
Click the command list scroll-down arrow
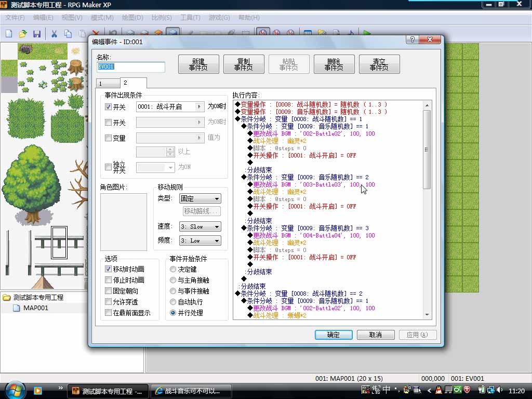coord(427,315)
